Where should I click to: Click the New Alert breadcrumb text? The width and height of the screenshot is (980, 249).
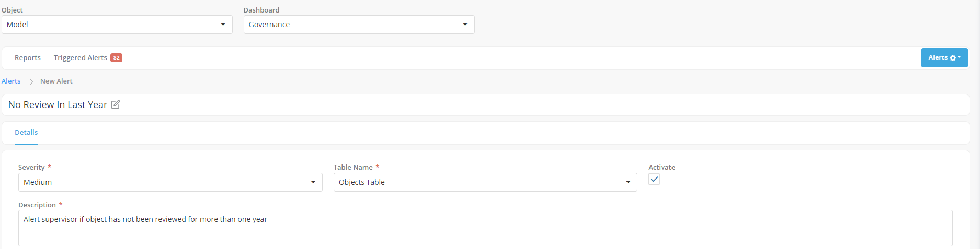tap(56, 81)
